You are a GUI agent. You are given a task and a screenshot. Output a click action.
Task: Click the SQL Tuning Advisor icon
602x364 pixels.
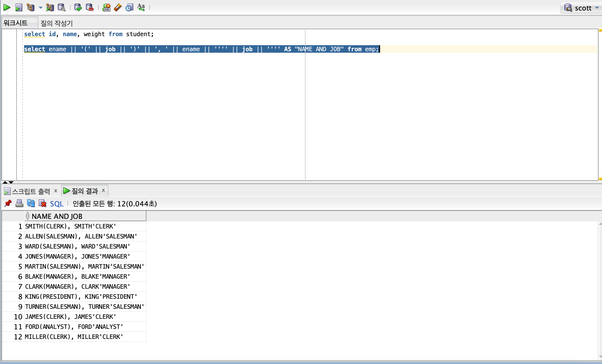click(x=62, y=8)
